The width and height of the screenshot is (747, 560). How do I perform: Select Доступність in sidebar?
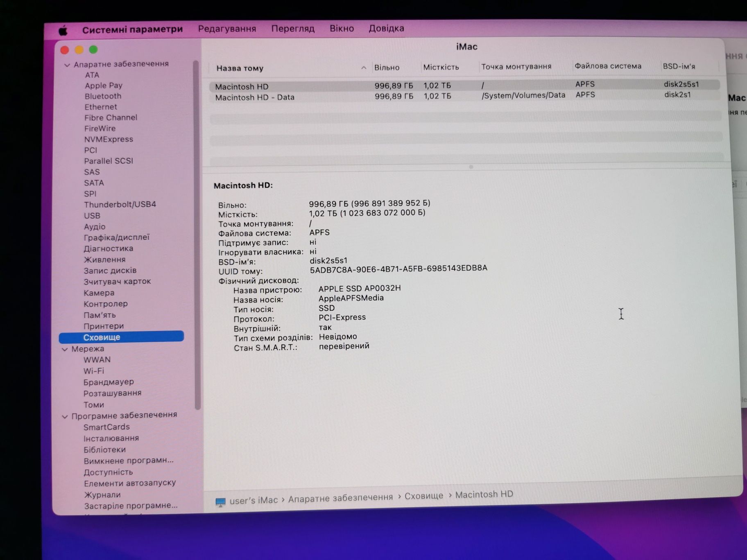(x=108, y=472)
